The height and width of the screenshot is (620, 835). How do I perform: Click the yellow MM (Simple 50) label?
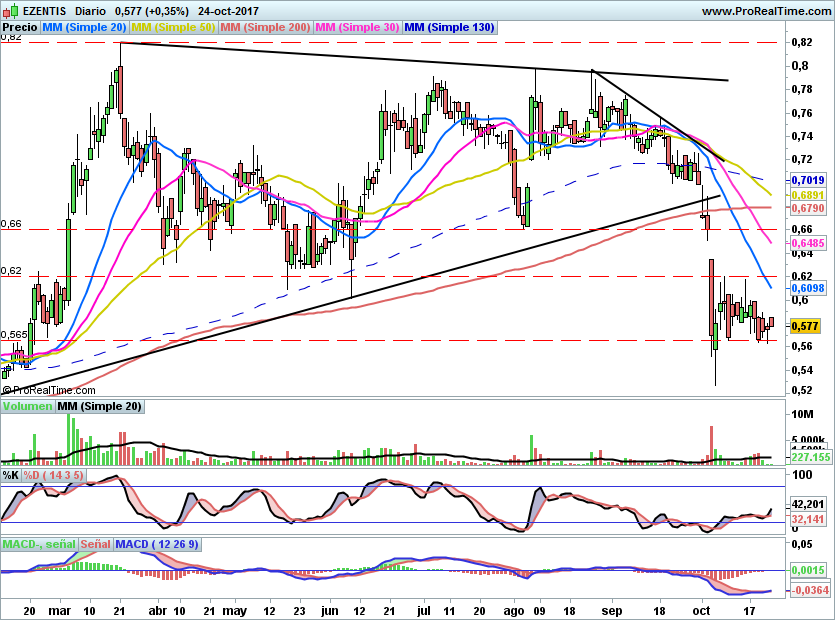(x=173, y=28)
